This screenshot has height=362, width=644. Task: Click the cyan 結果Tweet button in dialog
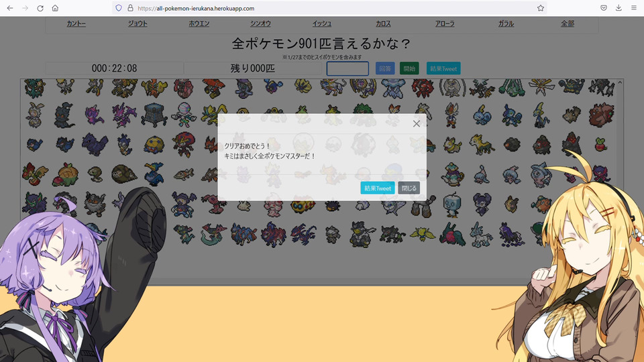click(378, 188)
